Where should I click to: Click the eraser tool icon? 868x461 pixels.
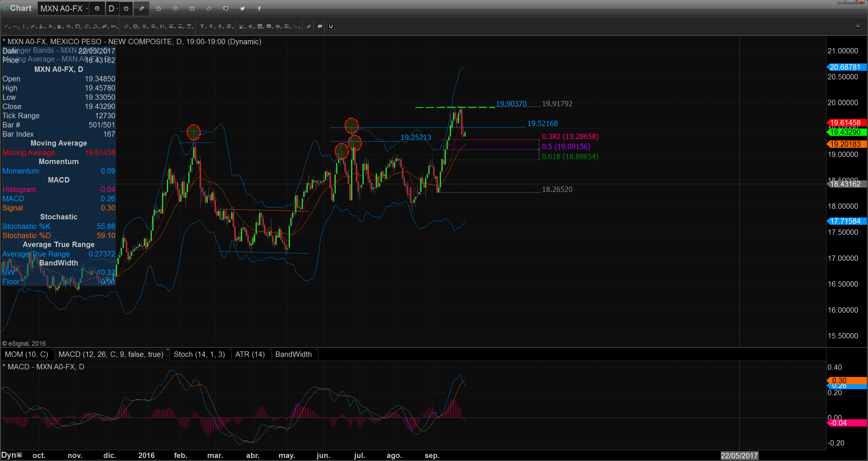click(x=308, y=26)
